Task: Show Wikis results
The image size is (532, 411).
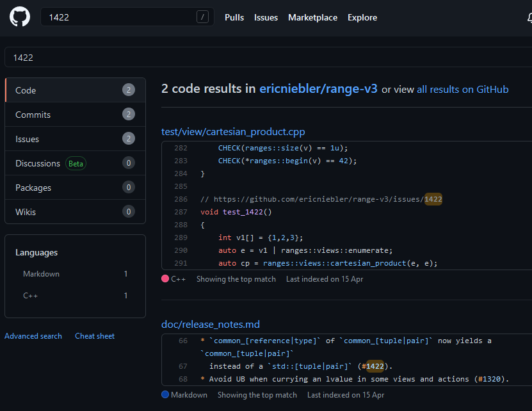Action: click(x=76, y=212)
